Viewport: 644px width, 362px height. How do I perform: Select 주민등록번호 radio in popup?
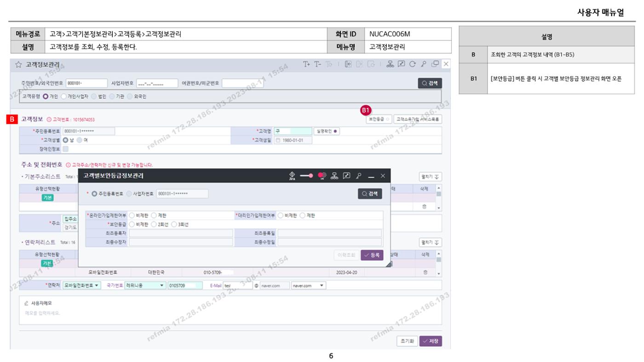(95, 194)
